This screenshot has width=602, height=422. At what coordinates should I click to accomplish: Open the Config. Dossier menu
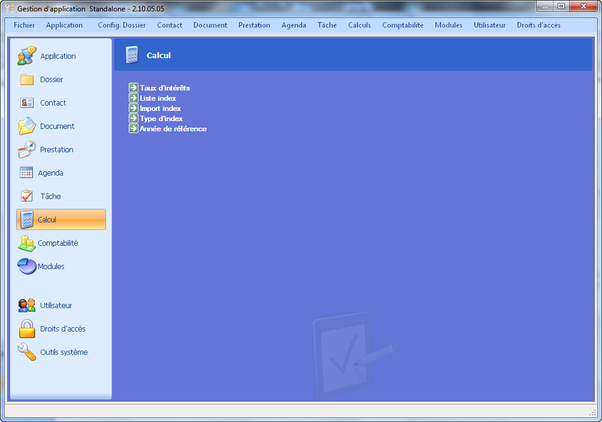point(122,24)
